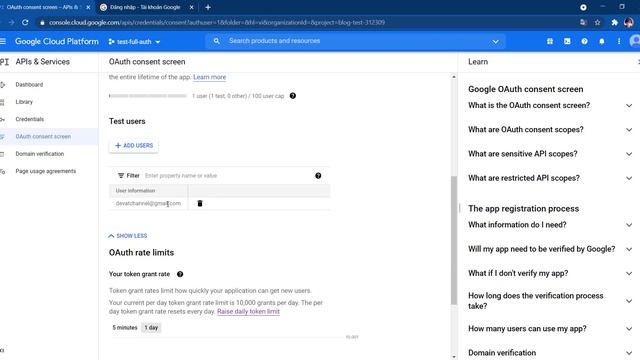Collapse section with SHOW LESS
This screenshot has width=640, height=360.
point(128,236)
